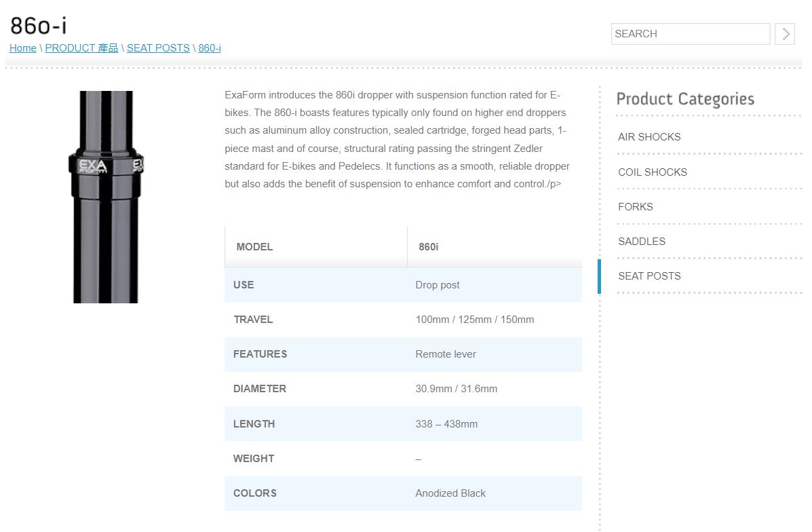Click the 860i column header cell

pos(428,247)
